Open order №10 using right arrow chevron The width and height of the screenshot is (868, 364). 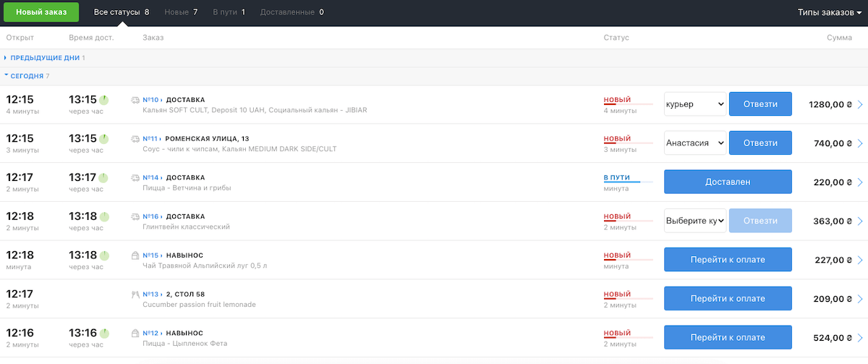pyautogui.click(x=860, y=105)
